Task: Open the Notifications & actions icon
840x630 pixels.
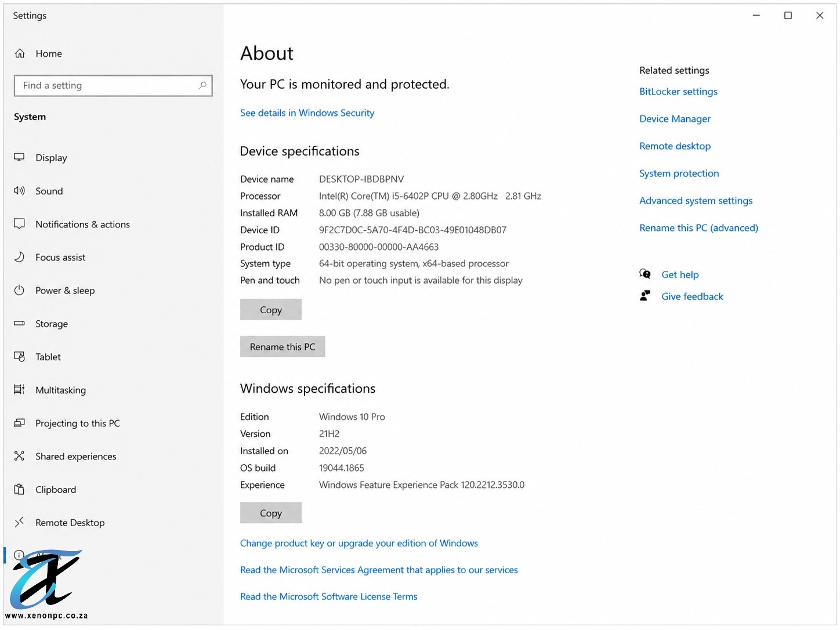Action: click(x=19, y=224)
